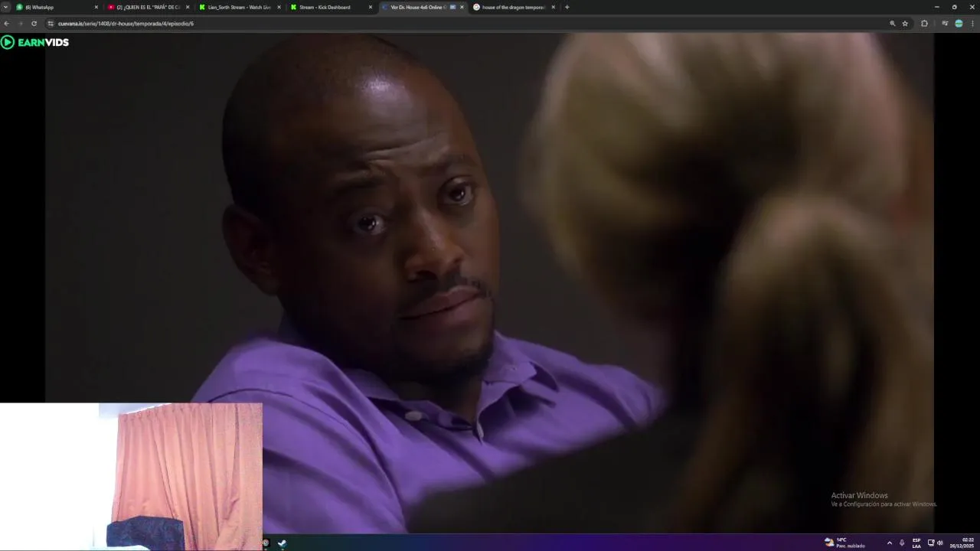Open the volume speaker tray icon

pyautogui.click(x=939, y=543)
